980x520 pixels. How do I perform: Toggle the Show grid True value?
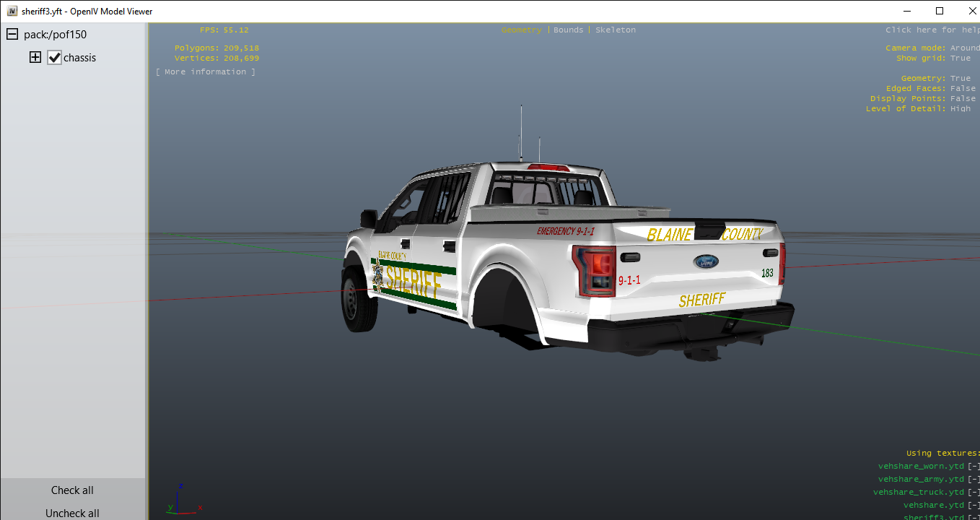961,58
